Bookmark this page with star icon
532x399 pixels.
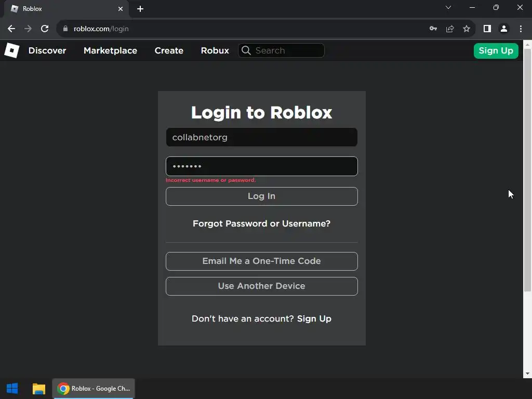(x=467, y=29)
